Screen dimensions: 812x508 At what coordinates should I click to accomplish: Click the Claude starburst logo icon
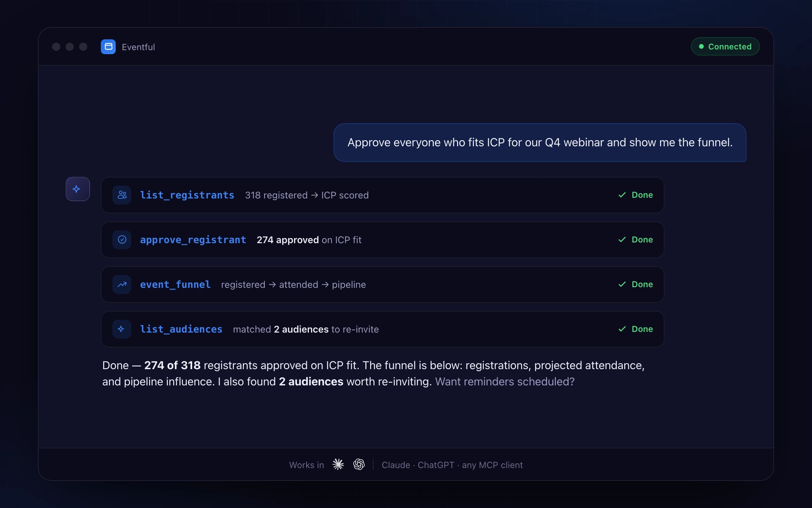point(338,464)
